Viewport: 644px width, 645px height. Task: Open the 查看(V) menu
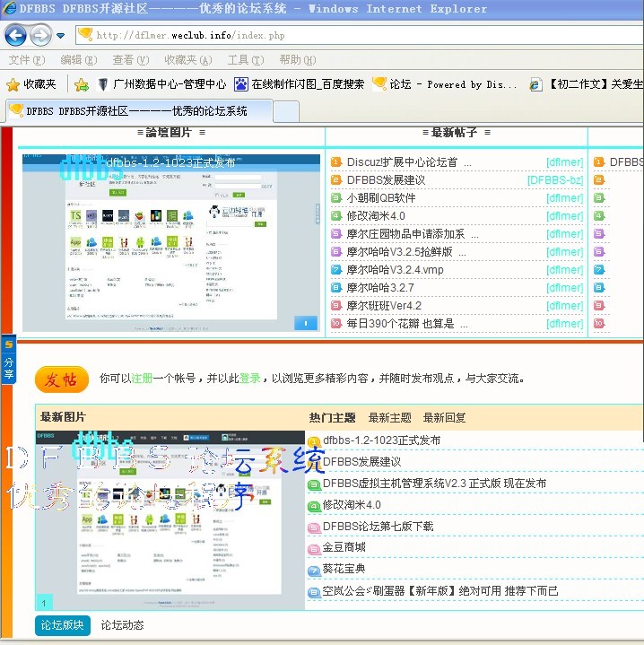[x=131, y=60]
